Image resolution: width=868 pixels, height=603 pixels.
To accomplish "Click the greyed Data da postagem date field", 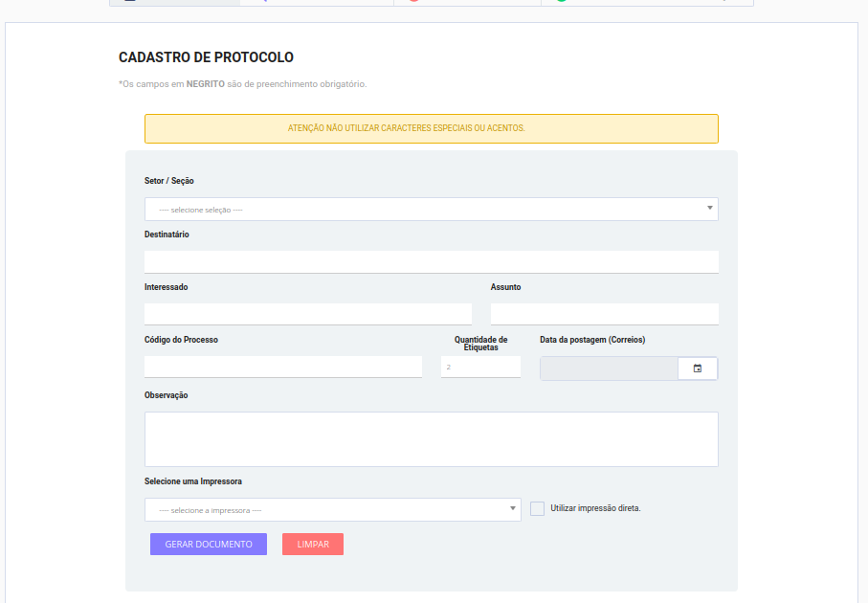I will (x=609, y=368).
